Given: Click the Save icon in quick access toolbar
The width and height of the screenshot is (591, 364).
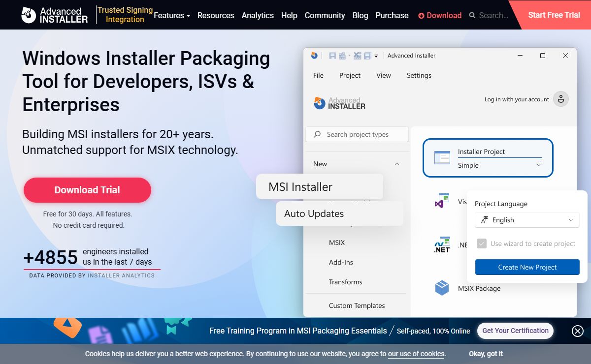Looking at the screenshot, I should [332, 56].
